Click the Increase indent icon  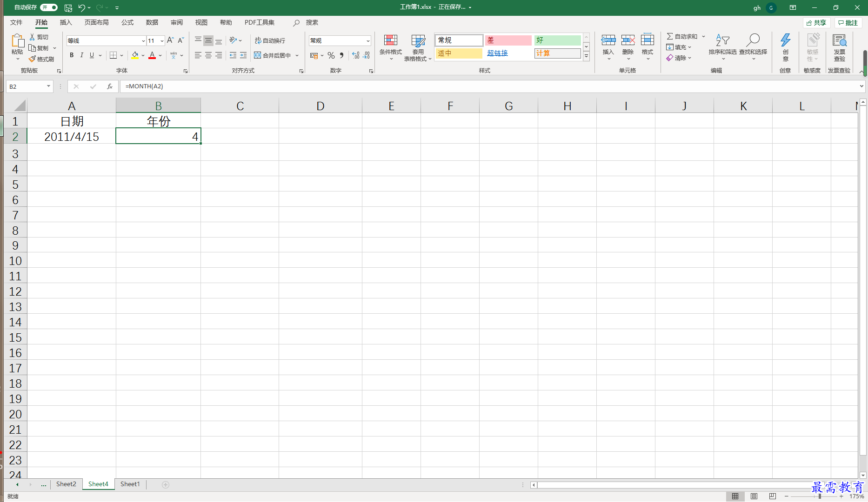(x=243, y=55)
